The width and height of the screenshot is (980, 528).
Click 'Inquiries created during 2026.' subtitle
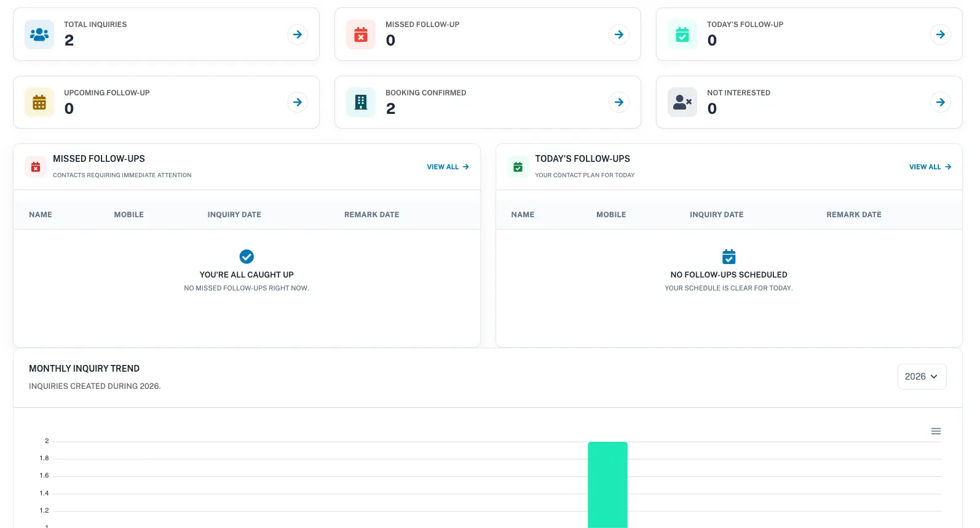click(95, 386)
